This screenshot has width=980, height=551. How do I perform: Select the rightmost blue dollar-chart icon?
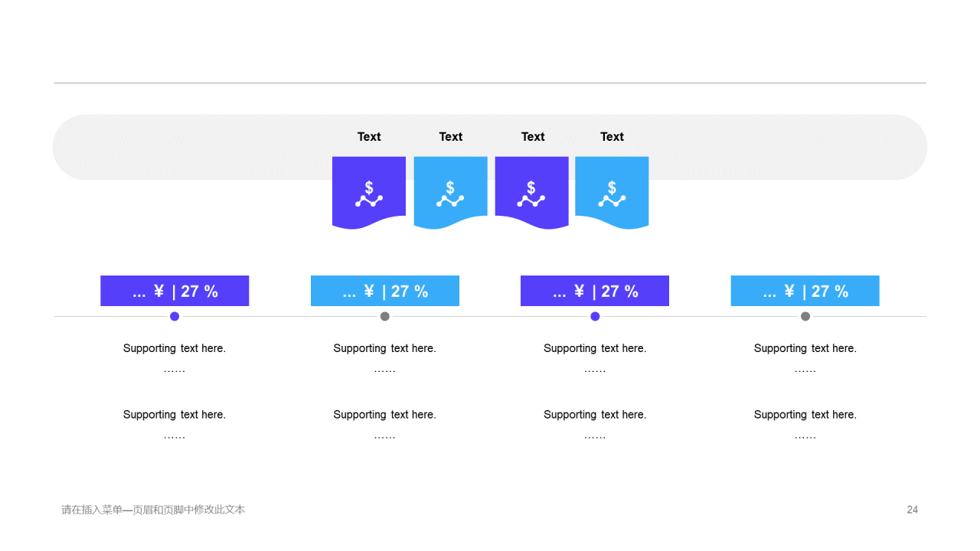coord(612,194)
